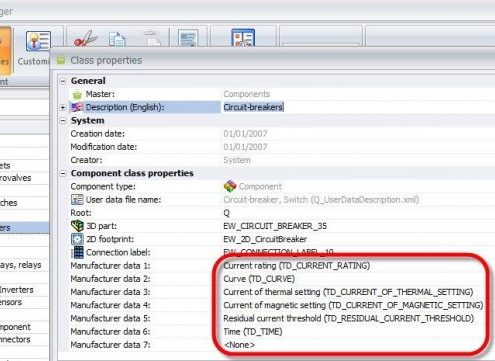
Task: Click the System section header
Action: 87,120
